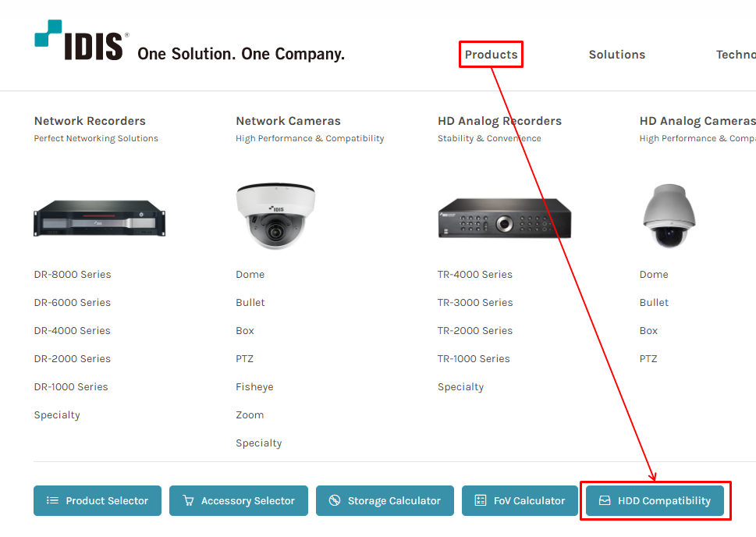Launch the Product Selector tool
The image size is (756, 537).
98,501
